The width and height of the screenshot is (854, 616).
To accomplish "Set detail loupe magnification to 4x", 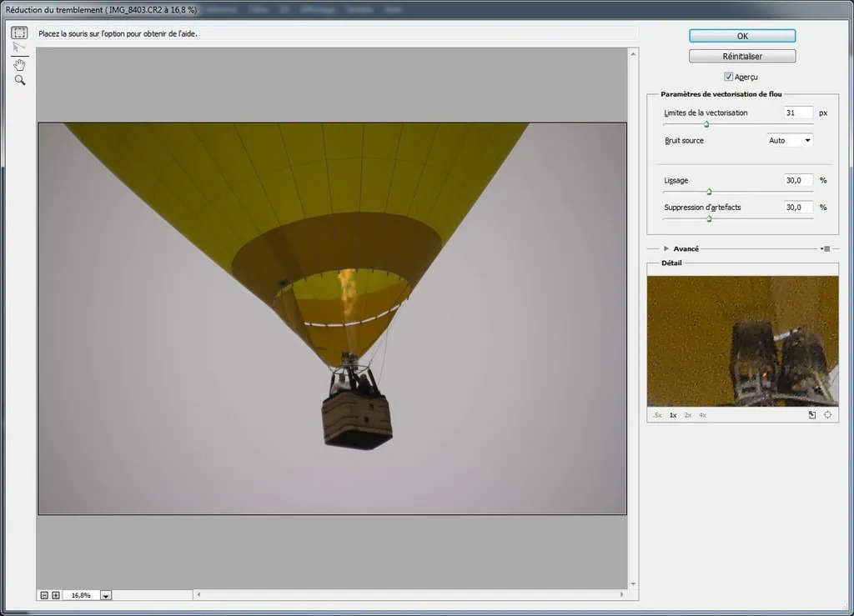I will click(x=702, y=415).
